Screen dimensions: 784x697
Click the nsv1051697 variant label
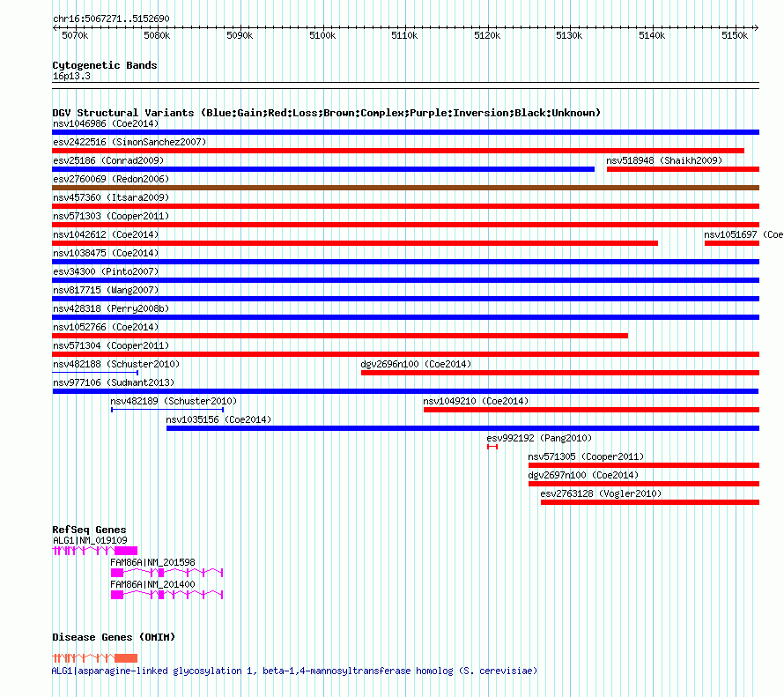click(743, 234)
